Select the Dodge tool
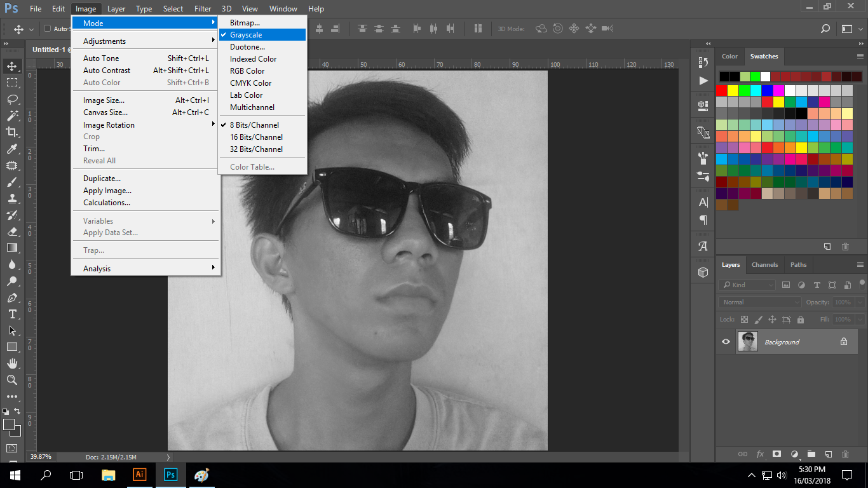 [12, 281]
